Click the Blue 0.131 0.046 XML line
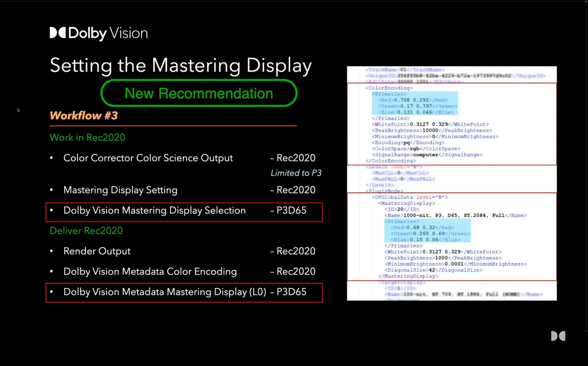The width and height of the screenshot is (588, 366). pos(416,112)
